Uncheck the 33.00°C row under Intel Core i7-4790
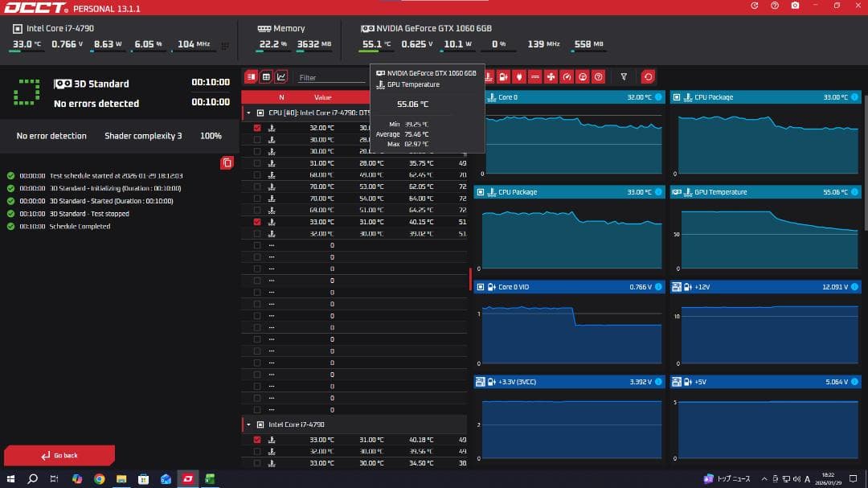 point(257,440)
